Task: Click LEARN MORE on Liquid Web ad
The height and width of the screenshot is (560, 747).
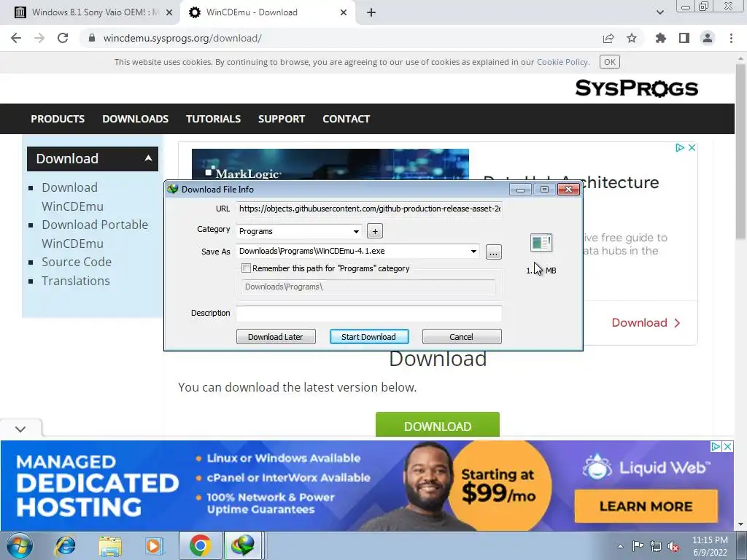Action: click(646, 506)
